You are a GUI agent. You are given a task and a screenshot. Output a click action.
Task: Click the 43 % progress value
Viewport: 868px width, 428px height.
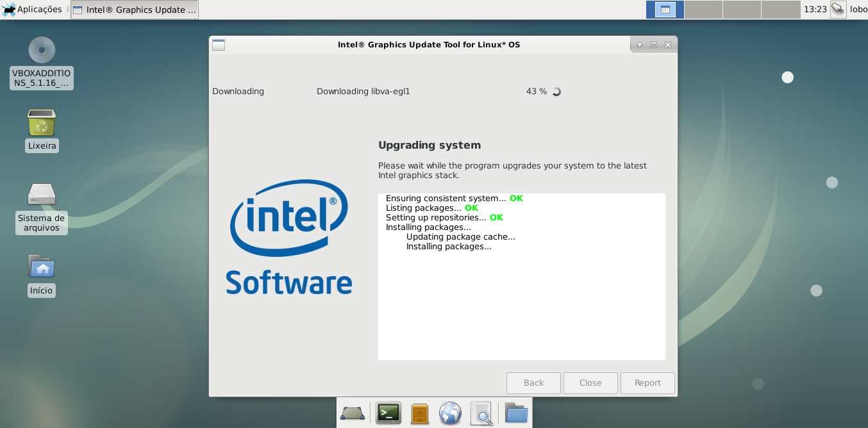click(x=537, y=92)
